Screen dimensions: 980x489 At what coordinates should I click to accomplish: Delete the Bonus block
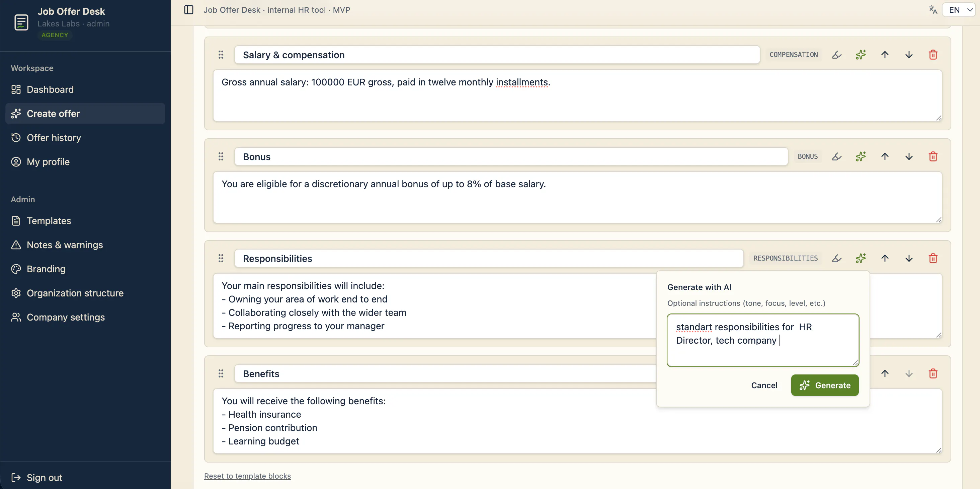933,156
